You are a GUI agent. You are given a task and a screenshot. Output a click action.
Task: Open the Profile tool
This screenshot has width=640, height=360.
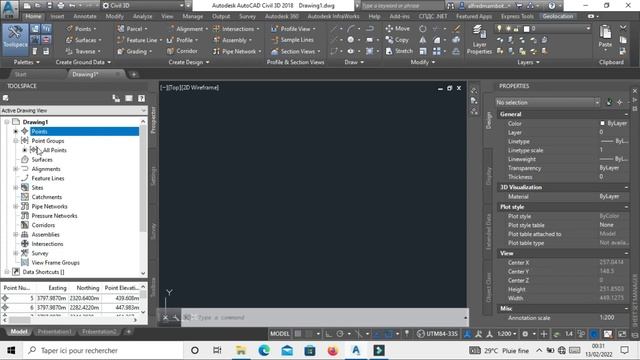point(182,40)
